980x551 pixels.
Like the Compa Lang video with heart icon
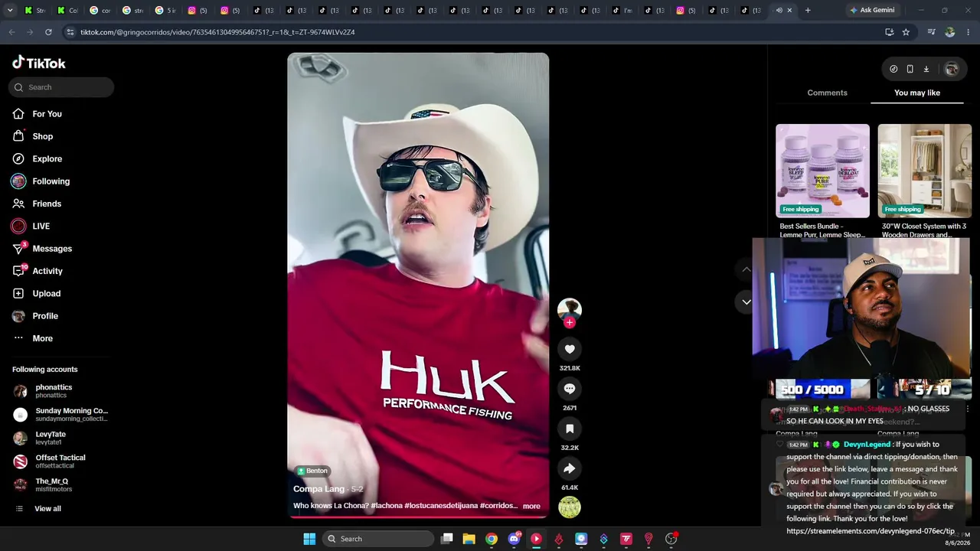coord(570,349)
